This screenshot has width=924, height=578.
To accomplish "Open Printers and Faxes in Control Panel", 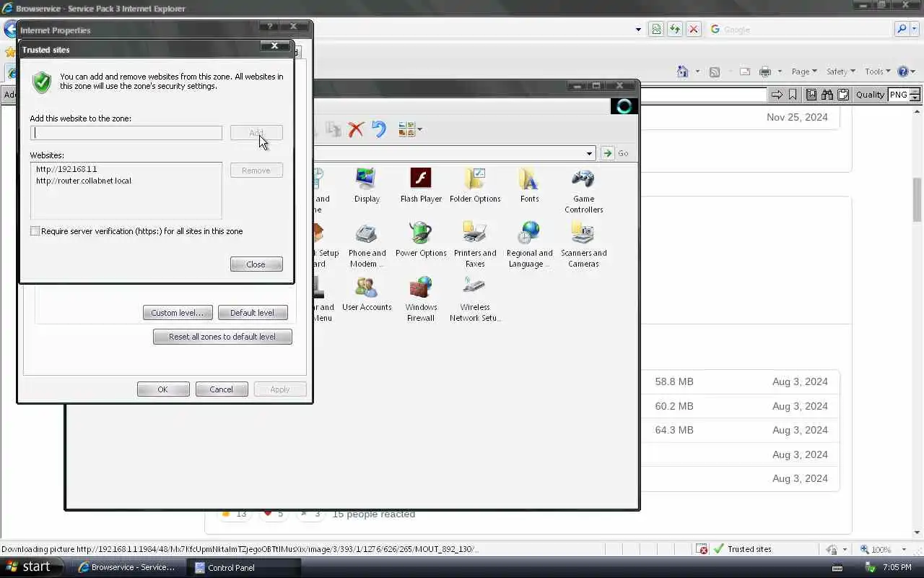I will click(x=475, y=245).
